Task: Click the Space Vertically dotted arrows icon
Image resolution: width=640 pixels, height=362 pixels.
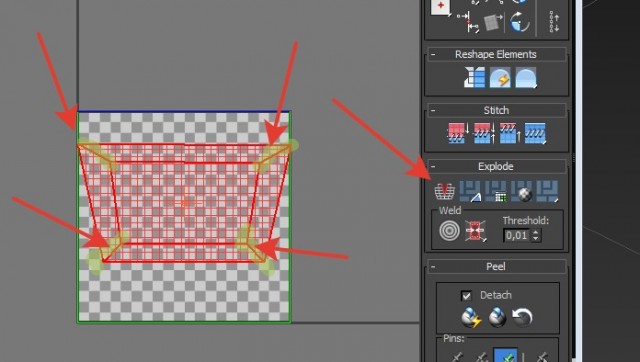Action: tap(554, 22)
